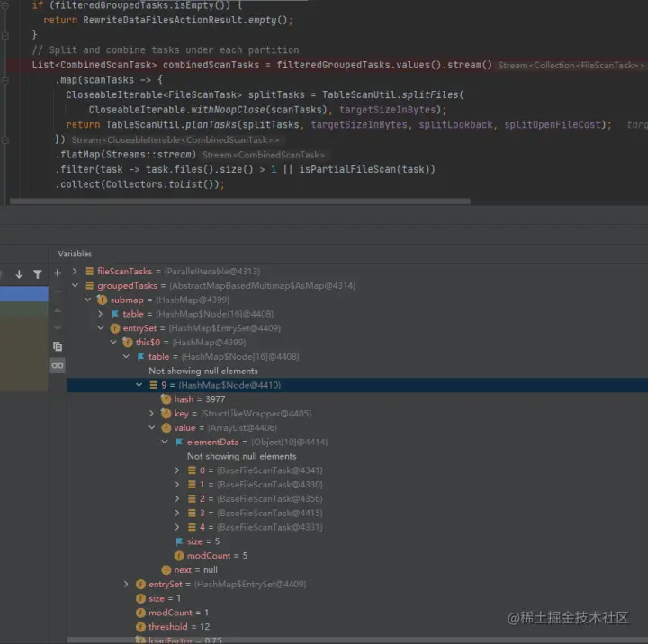Expand element 0 BaseFileScanTask@4341
Screen dimensions: 648x644
click(x=177, y=470)
